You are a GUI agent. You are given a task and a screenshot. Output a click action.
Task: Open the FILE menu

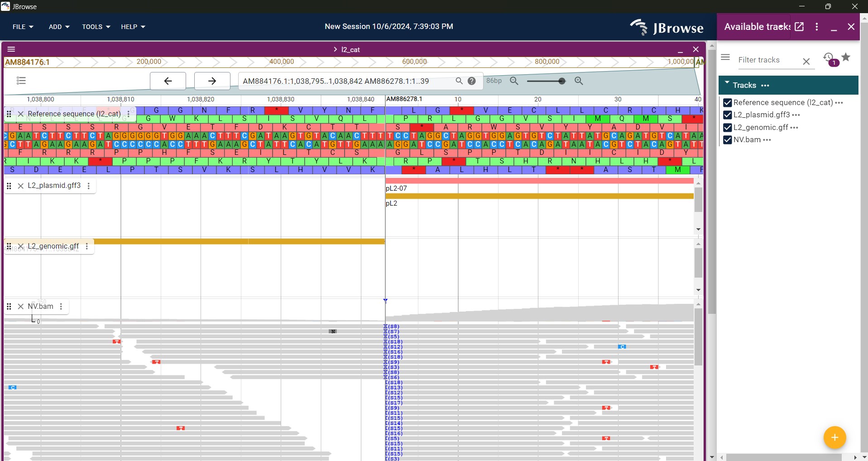[23, 27]
